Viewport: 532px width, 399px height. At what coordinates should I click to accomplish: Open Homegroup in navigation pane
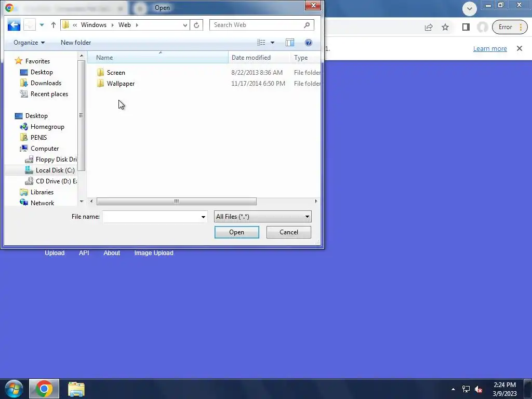pos(47,127)
